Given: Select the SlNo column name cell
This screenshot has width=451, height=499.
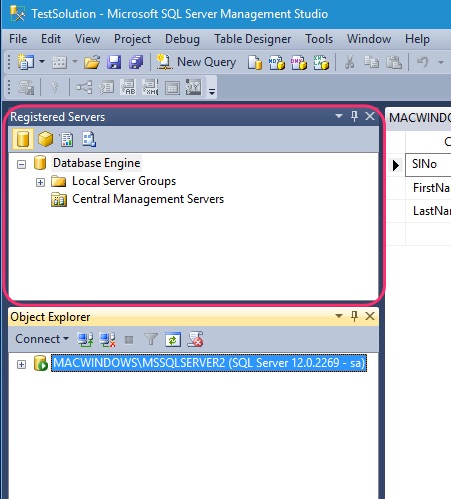Looking at the screenshot, I should tap(428, 164).
